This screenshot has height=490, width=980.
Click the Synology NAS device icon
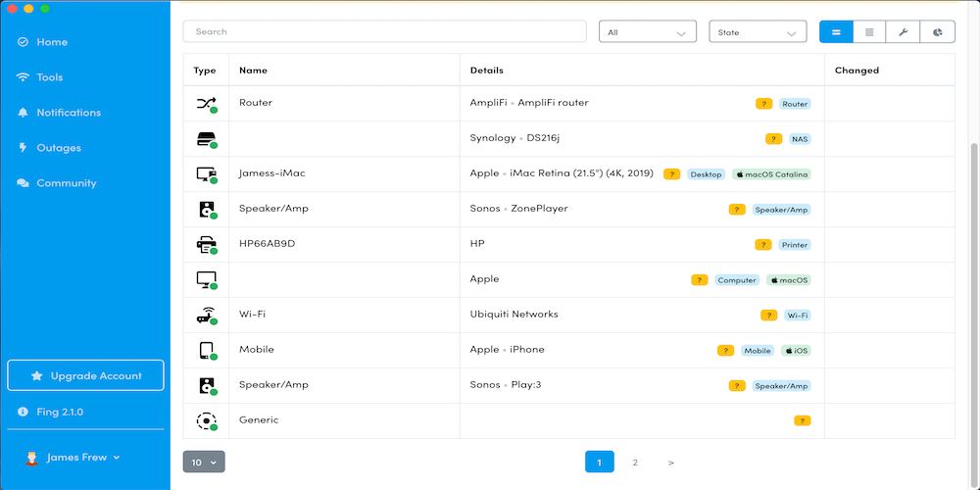(206, 138)
